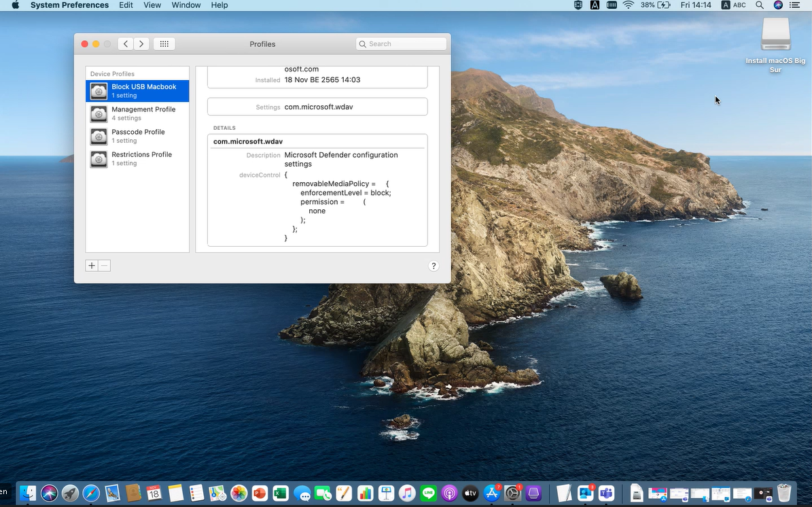Open Microsoft Teams from the dock
The width and height of the screenshot is (812, 507).
606,493
